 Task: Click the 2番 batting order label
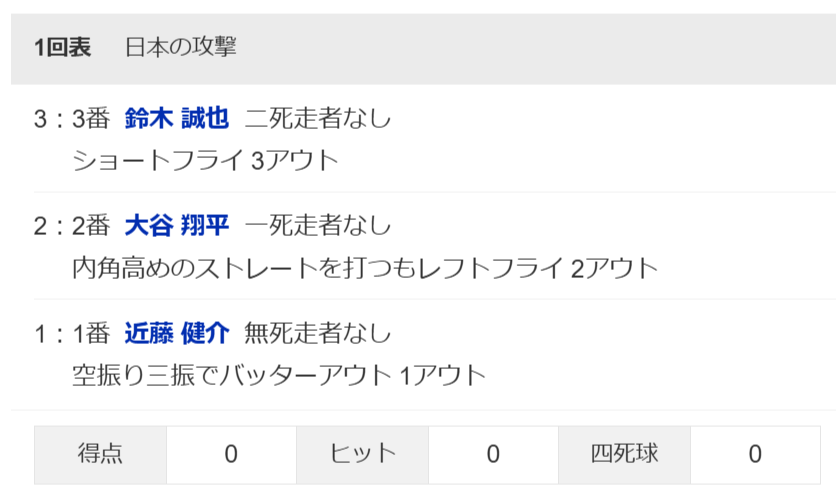click(90, 226)
